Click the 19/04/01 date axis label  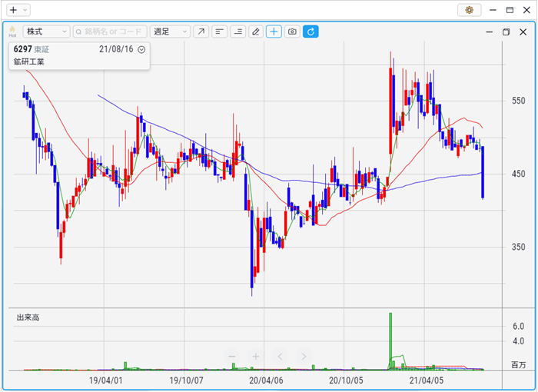(106, 380)
